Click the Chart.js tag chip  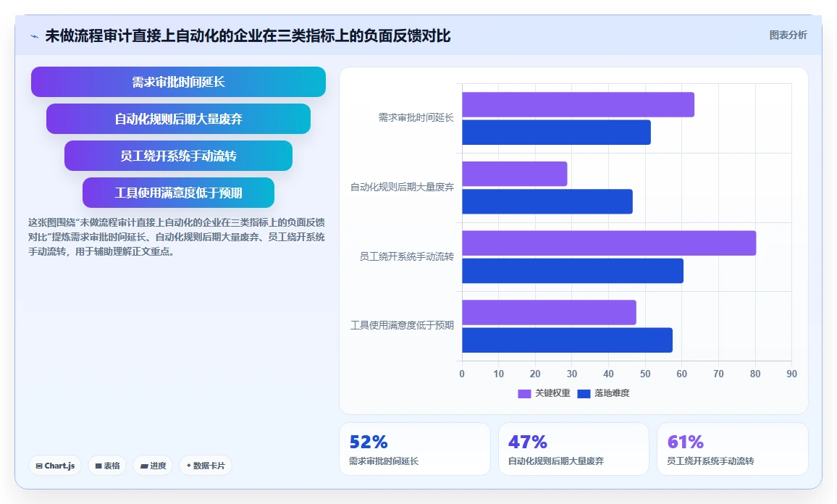(x=55, y=466)
